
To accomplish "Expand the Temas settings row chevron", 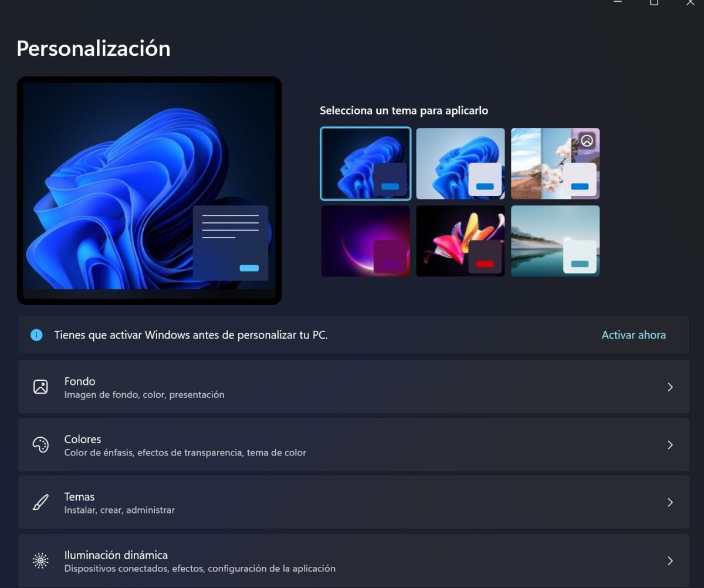I will [670, 502].
